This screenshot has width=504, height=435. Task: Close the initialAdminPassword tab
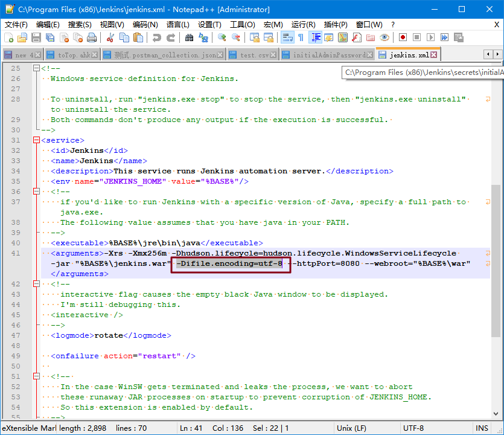[x=369, y=55]
